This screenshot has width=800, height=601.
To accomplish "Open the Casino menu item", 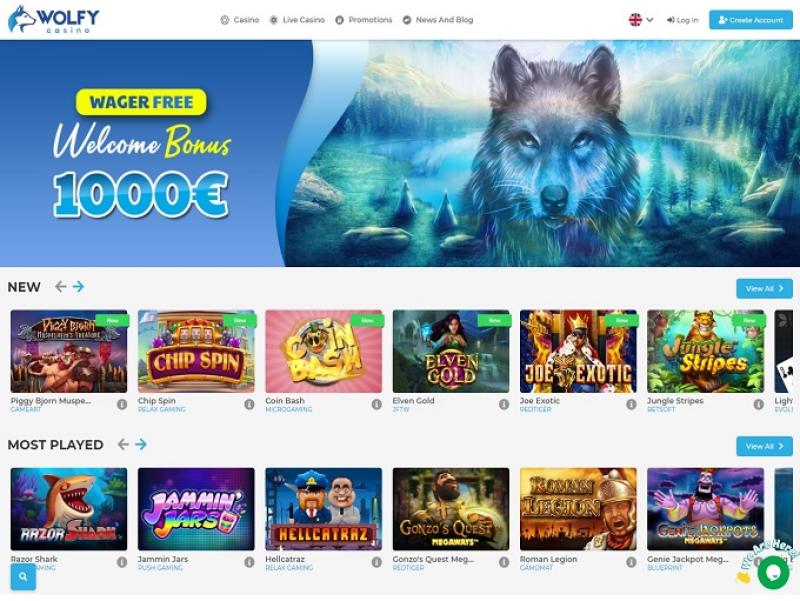I will (x=240, y=20).
